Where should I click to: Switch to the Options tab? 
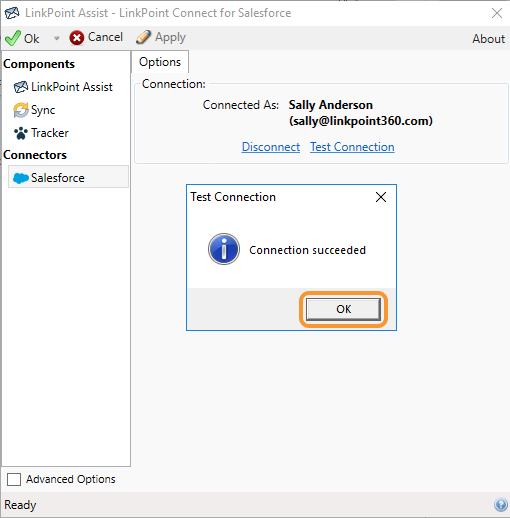coord(160,62)
